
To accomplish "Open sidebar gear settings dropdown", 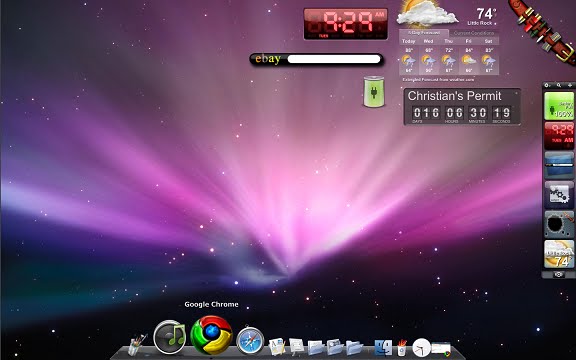I will click(x=547, y=85).
